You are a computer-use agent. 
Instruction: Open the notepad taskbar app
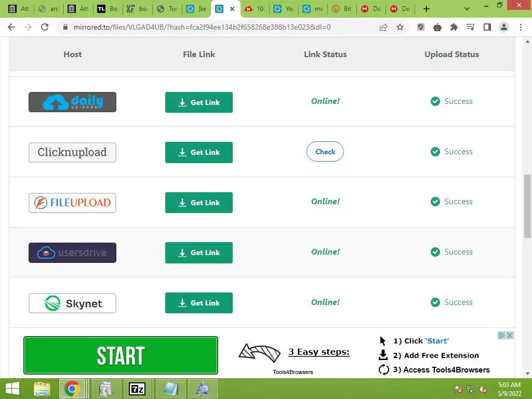170,389
